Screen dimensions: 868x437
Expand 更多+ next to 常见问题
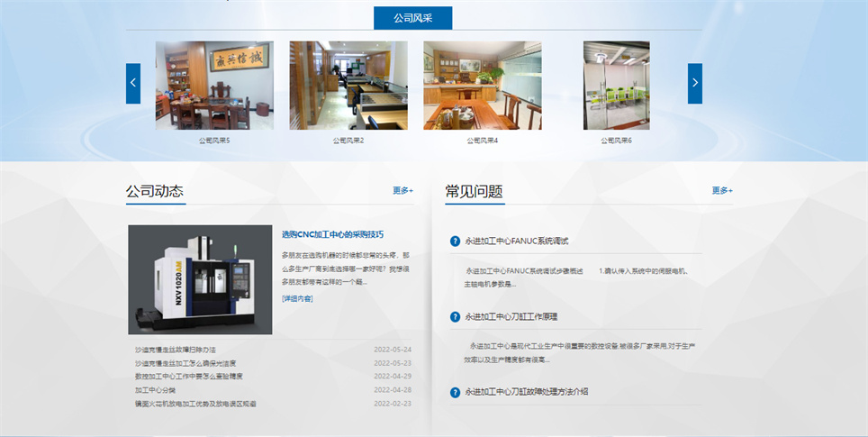[722, 191]
